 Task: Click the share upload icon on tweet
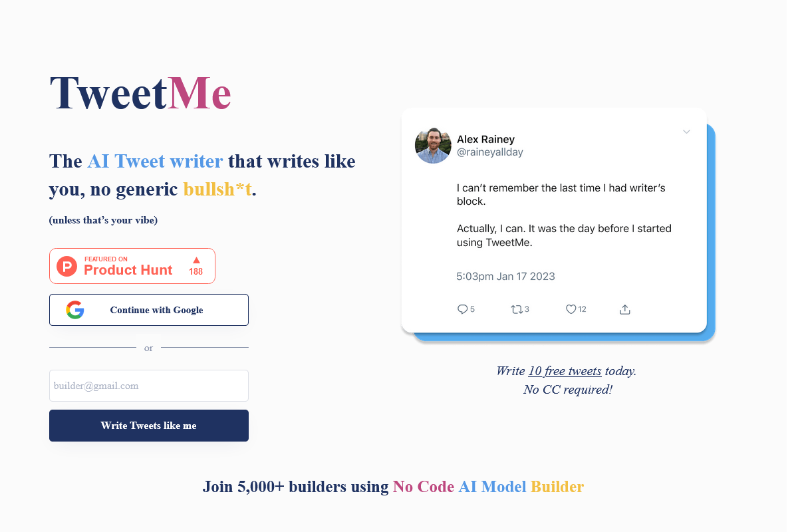624,309
